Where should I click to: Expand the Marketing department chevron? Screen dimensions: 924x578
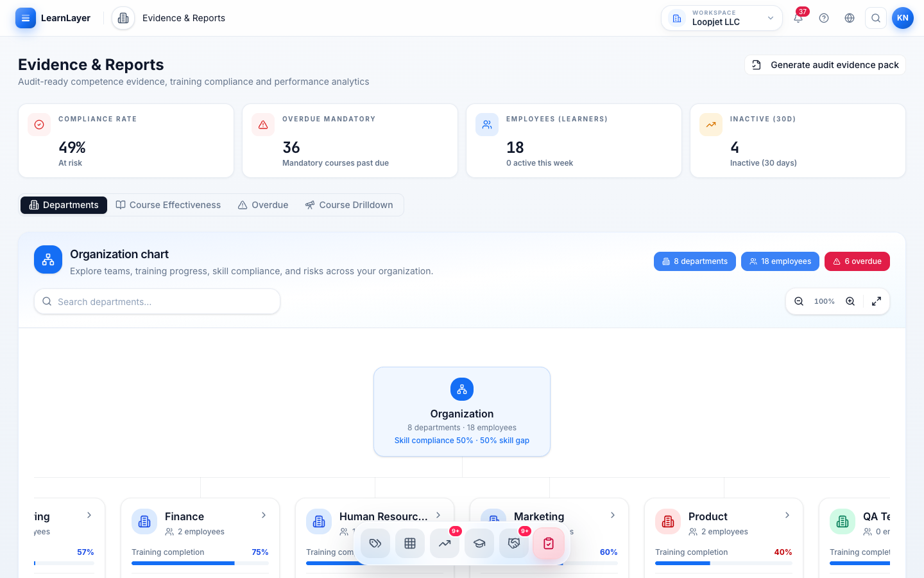pyautogui.click(x=613, y=515)
